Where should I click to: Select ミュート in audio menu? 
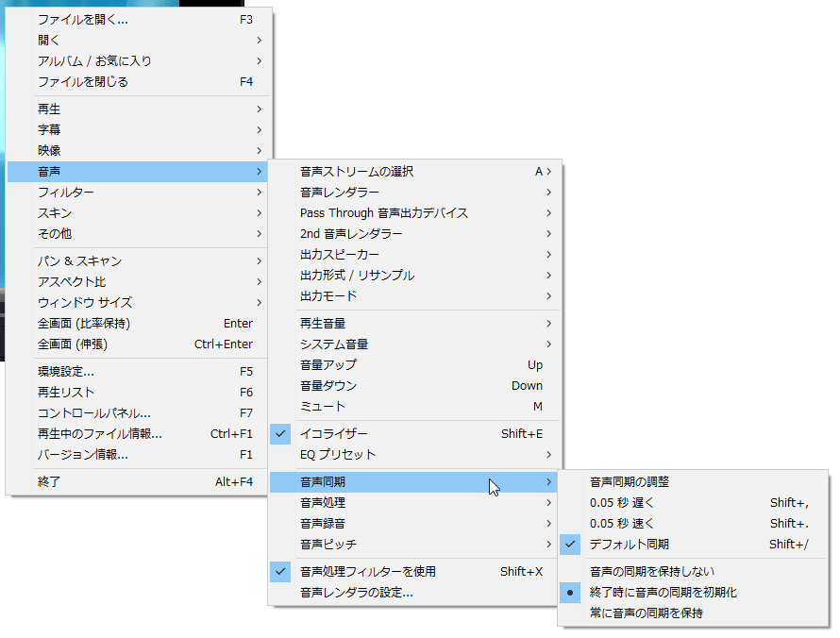(323, 407)
